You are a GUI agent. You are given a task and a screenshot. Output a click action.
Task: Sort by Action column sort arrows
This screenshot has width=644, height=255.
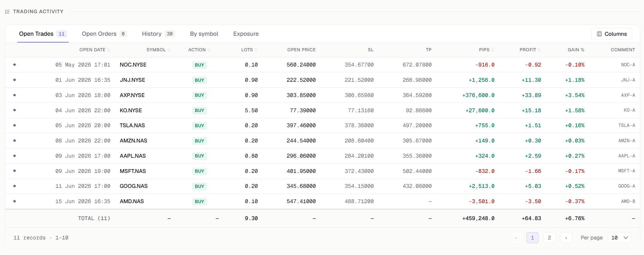(x=209, y=50)
